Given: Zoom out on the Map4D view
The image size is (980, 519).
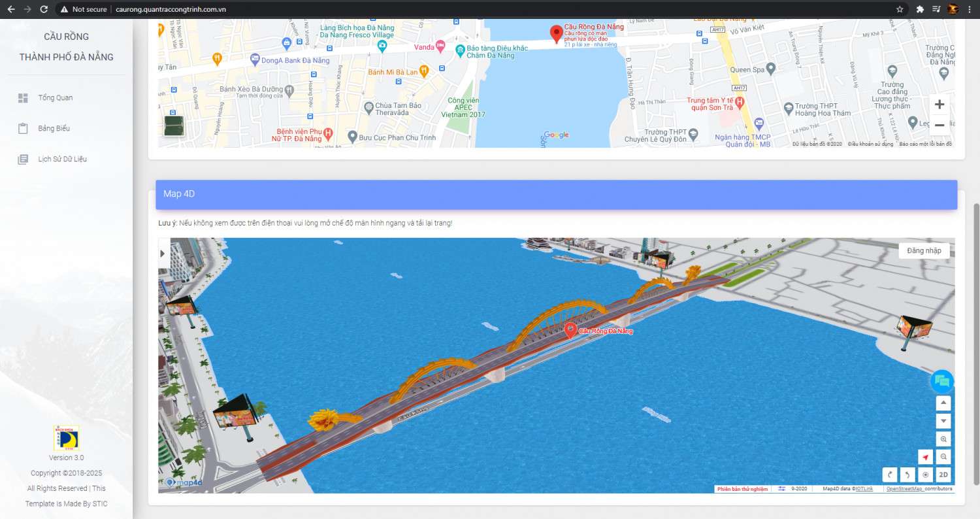Looking at the screenshot, I should coord(943,457).
